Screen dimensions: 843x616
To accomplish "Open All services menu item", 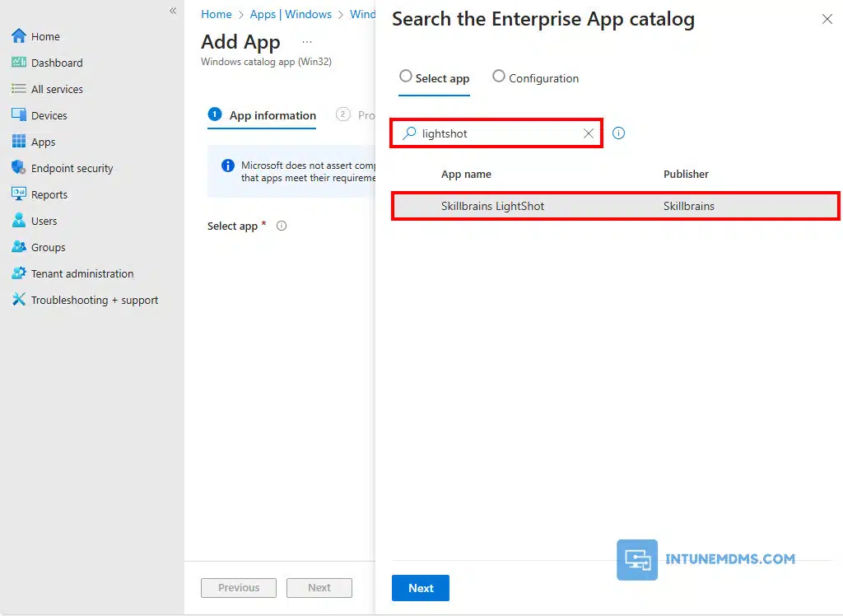I will (x=57, y=89).
